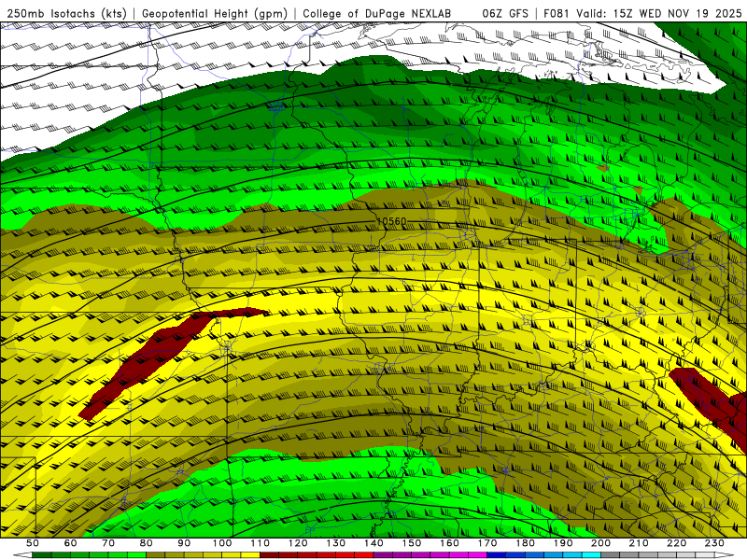747x560 pixels.
Task: Click the '230' value on the color scale
Action: point(714,543)
